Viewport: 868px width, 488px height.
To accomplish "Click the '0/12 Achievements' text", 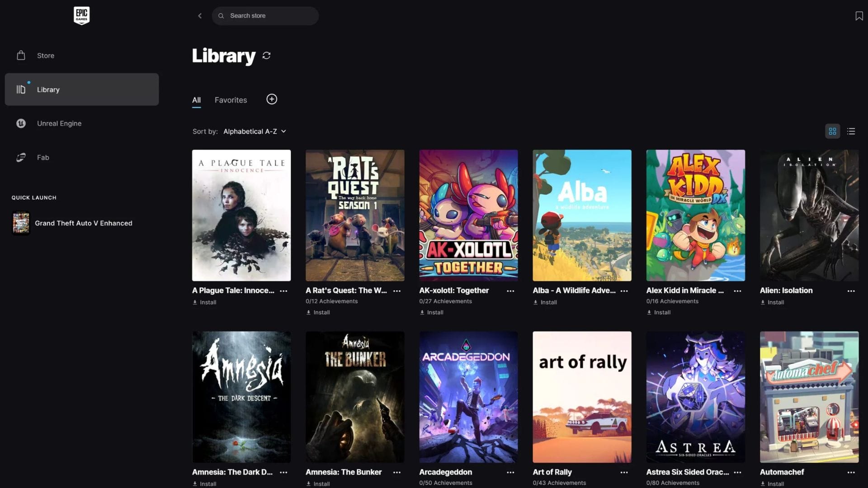I will click(331, 301).
